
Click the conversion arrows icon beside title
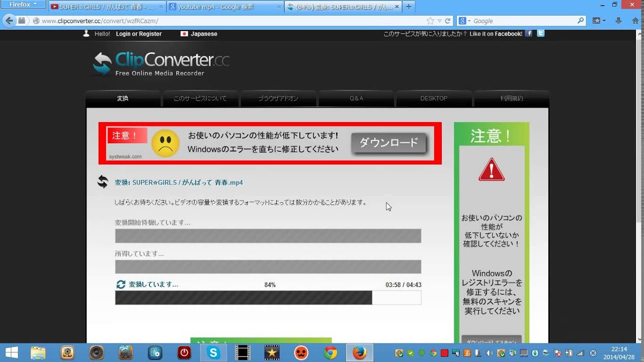click(103, 182)
